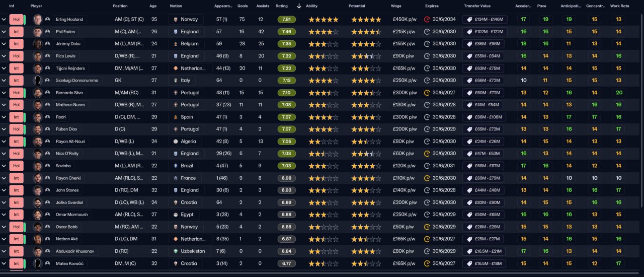This screenshot has height=277, width=644.
Task: Click the price tag icon in Haaland's transfer value
Action: [x=469, y=20]
